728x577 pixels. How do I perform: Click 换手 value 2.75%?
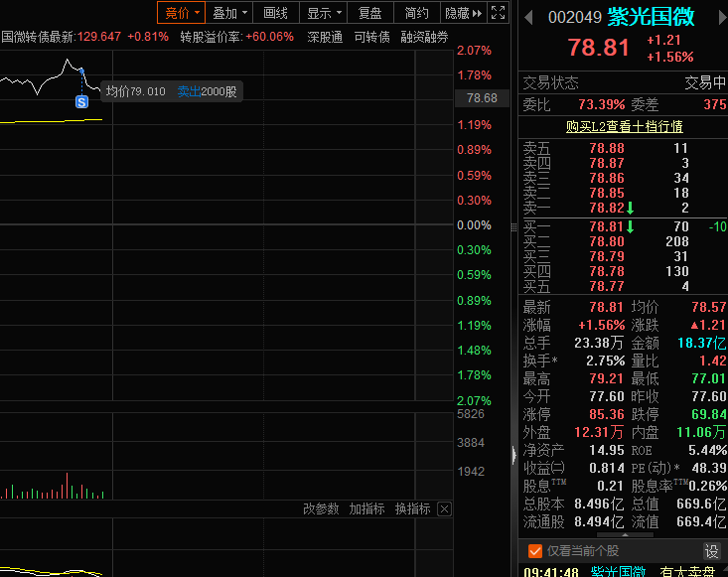coord(606,361)
